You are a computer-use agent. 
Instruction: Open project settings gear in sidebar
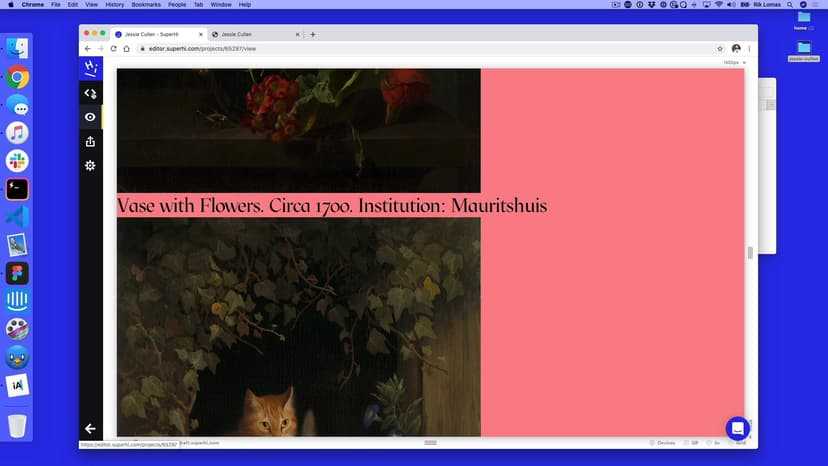(90, 165)
